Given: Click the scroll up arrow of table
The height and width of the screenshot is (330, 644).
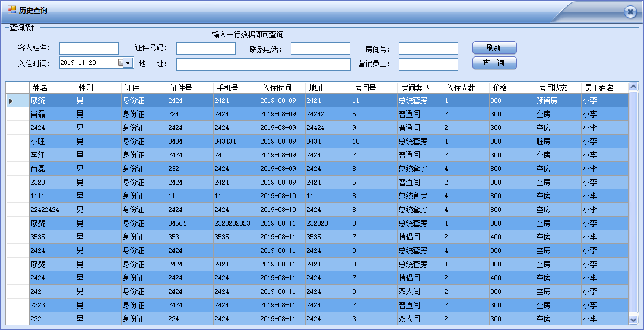Looking at the screenshot, I should point(633,87).
